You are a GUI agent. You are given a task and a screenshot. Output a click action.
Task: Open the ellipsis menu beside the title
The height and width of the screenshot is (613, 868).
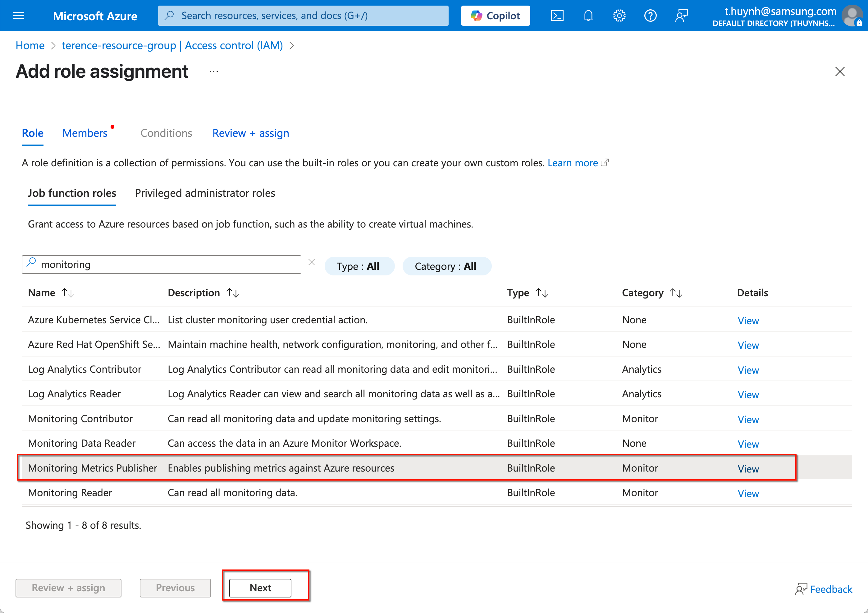click(214, 71)
